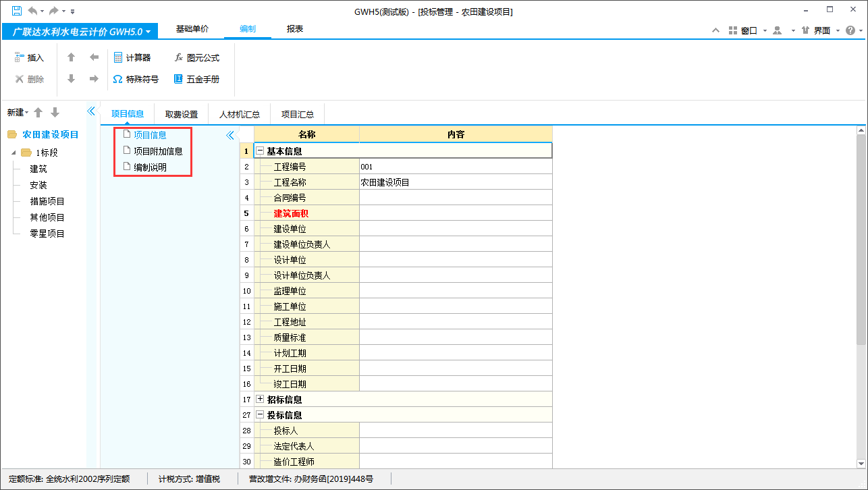Open the 界面 interface skin menu
Image resolution: width=868 pixels, height=490 pixels.
(820, 31)
